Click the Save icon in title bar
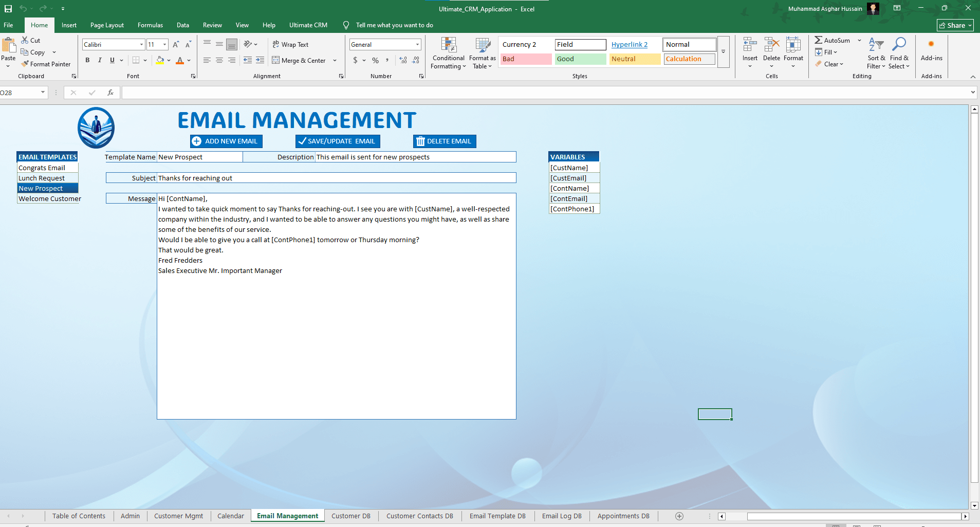The height and width of the screenshot is (527, 980). click(8, 9)
